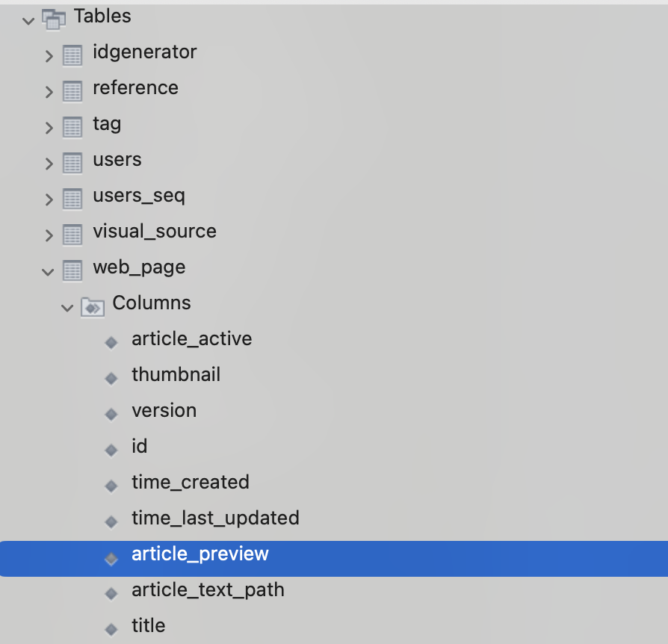Screen dimensions: 668x644
Task: Click the users_seq table icon
Action: click(x=72, y=199)
